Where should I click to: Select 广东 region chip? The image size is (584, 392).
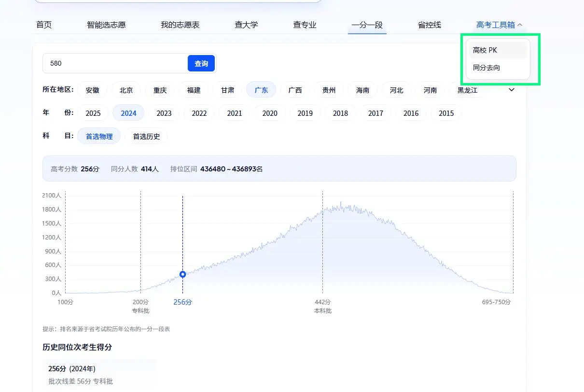click(x=261, y=90)
